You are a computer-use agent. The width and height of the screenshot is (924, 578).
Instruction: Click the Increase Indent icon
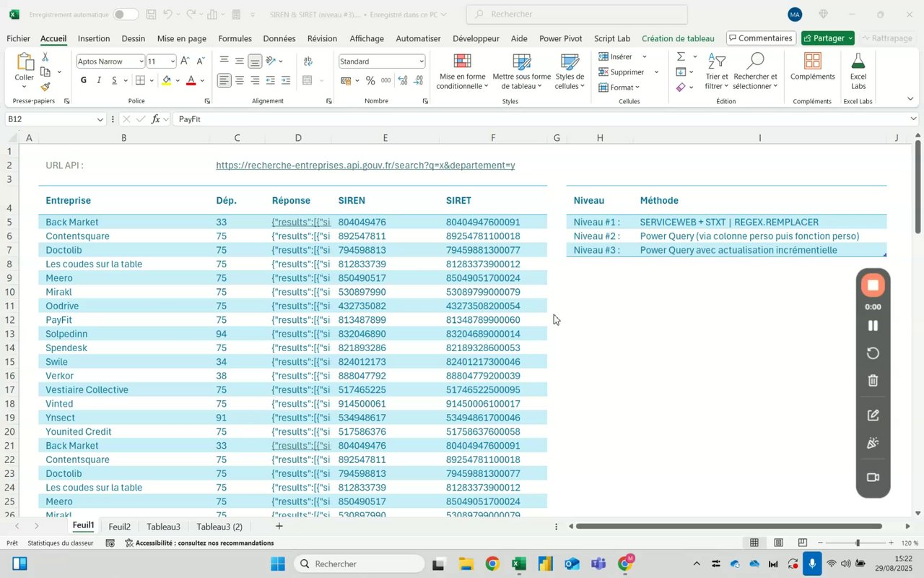[286, 80]
